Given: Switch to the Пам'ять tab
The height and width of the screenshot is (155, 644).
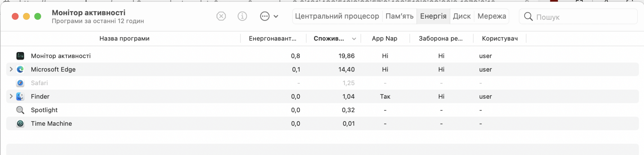Looking at the screenshot, I should pos(399,16).
